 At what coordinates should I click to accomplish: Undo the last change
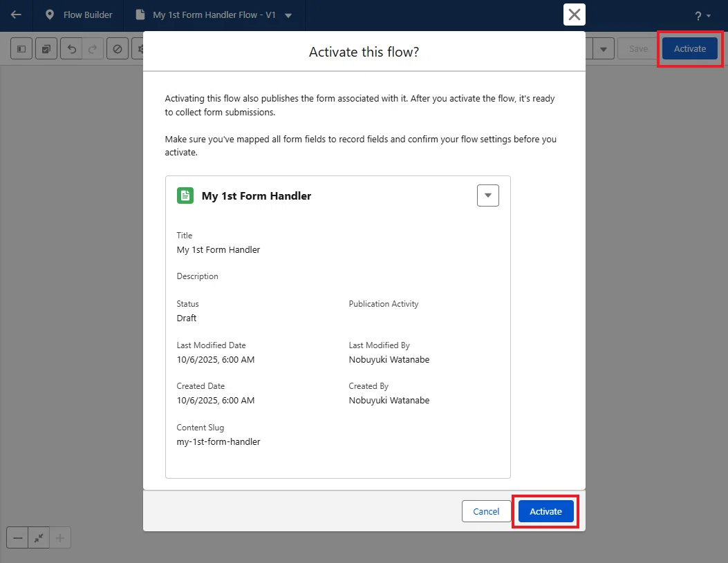[71, 48]
